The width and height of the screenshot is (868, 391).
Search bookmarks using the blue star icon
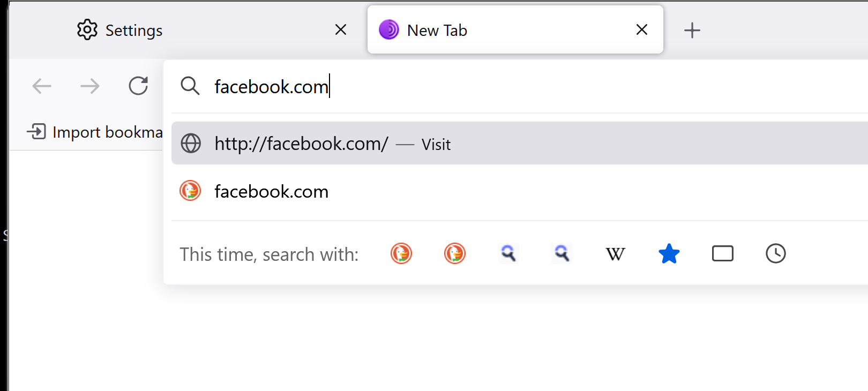669,254
